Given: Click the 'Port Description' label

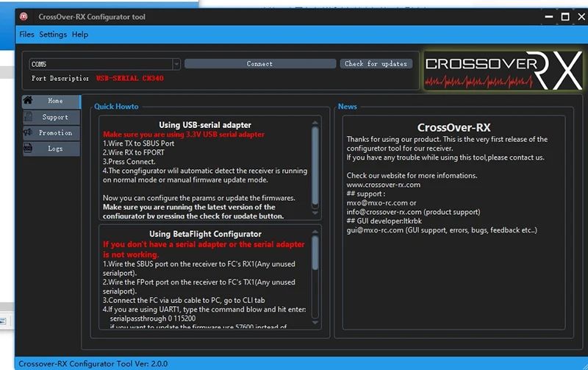Looking at the screenshot, I should point(60,79).
